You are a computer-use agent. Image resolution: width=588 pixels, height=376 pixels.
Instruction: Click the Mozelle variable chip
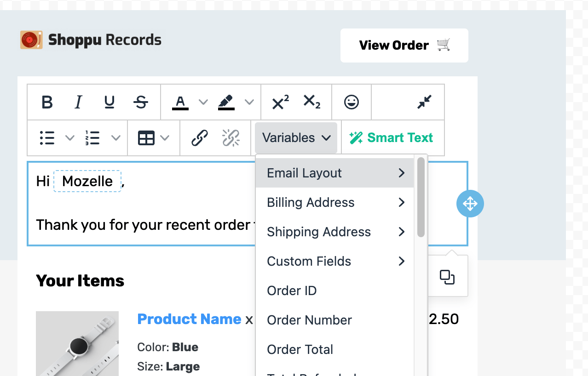pyautogui.click(x=87, y=181)
